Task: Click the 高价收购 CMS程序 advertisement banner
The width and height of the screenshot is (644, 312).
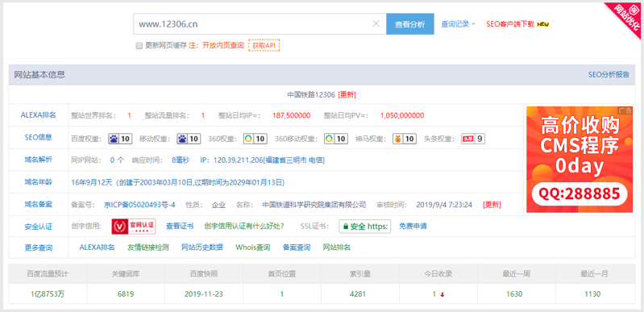Action: point(580,160)
